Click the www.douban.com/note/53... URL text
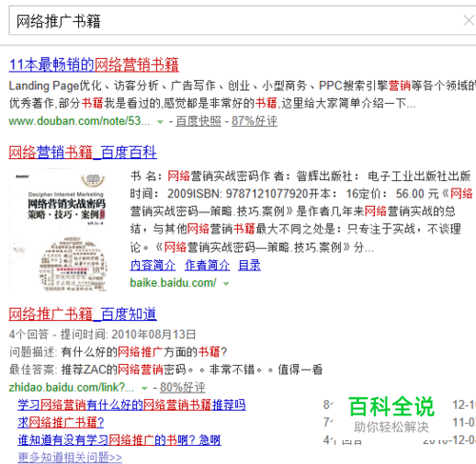The width and height of the screenshot is (476, 464). (79, 121)
